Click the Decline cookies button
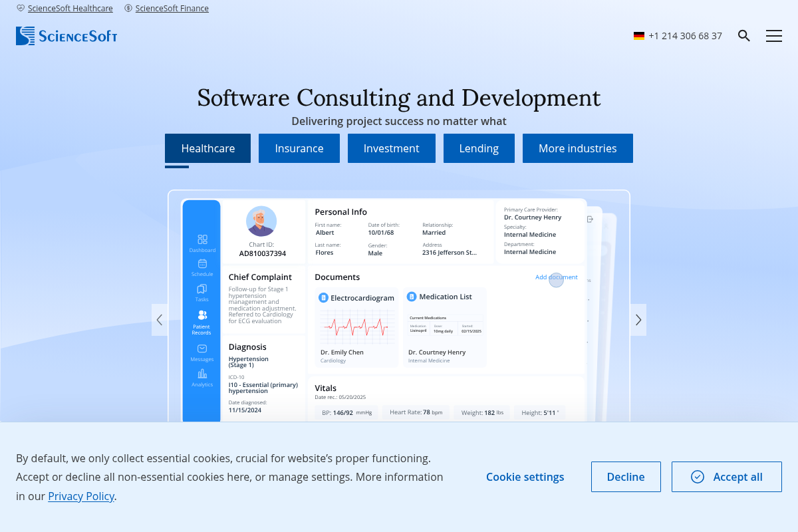 [626, 477]
